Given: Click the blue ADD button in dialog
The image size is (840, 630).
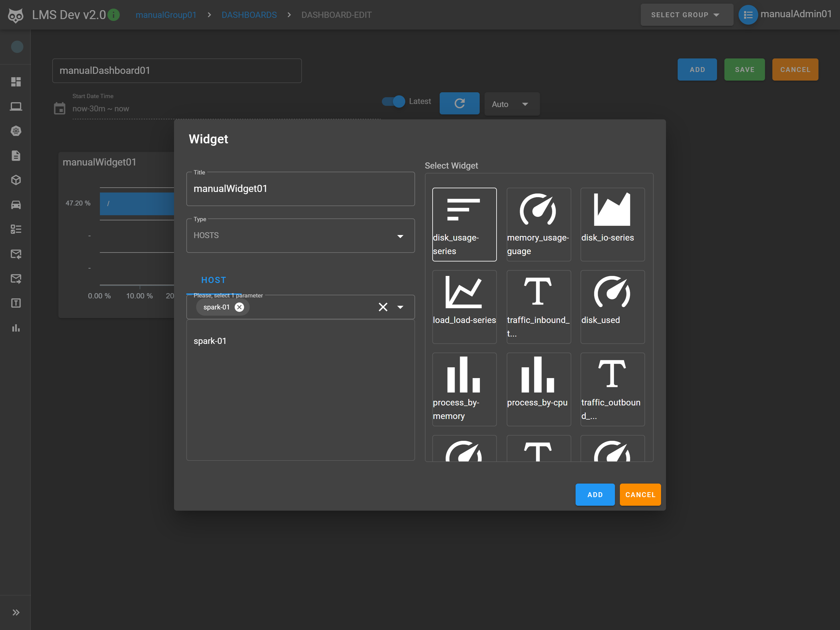Looking at the screenshot, I should point(595,494).
